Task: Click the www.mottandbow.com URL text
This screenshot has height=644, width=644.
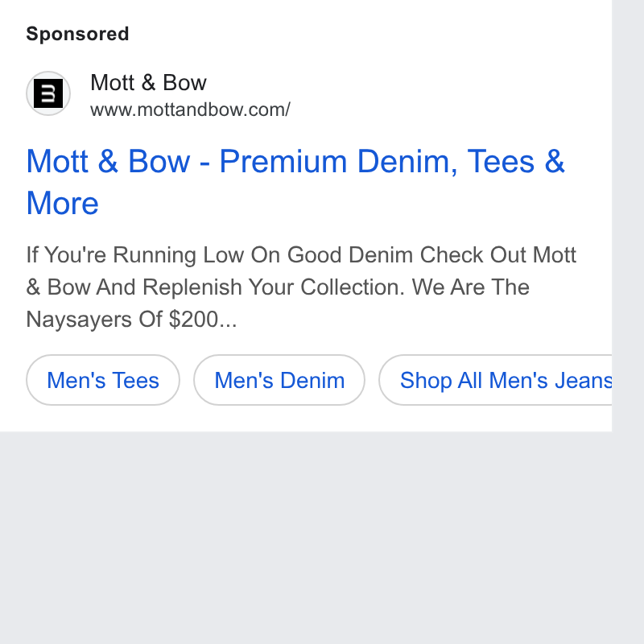Action: pyautogui.click(x=190, y=109)
